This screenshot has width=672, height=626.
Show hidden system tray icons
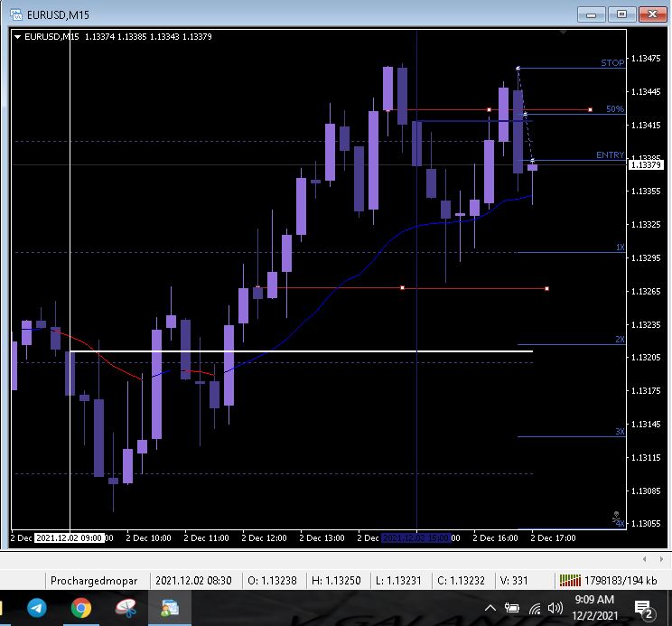(490, 608)
